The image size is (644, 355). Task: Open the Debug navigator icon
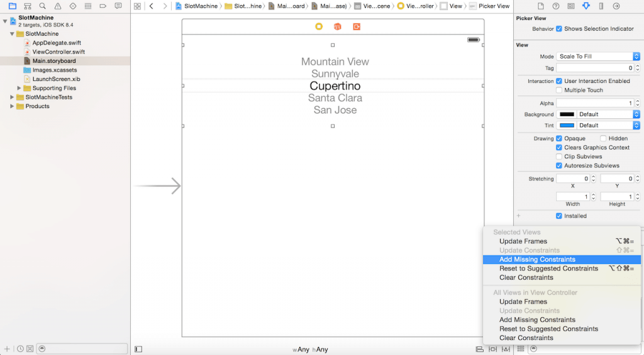[x=88, y=6]
